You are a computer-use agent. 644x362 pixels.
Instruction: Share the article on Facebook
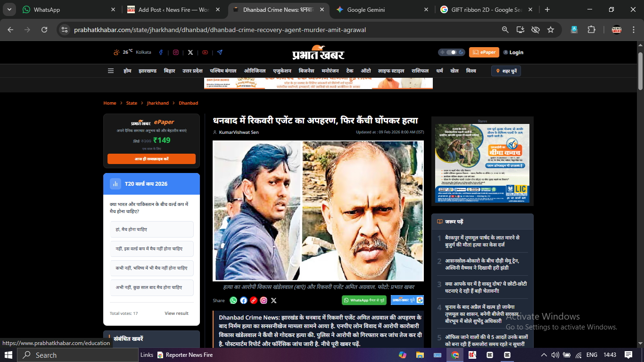click(244, 300)
